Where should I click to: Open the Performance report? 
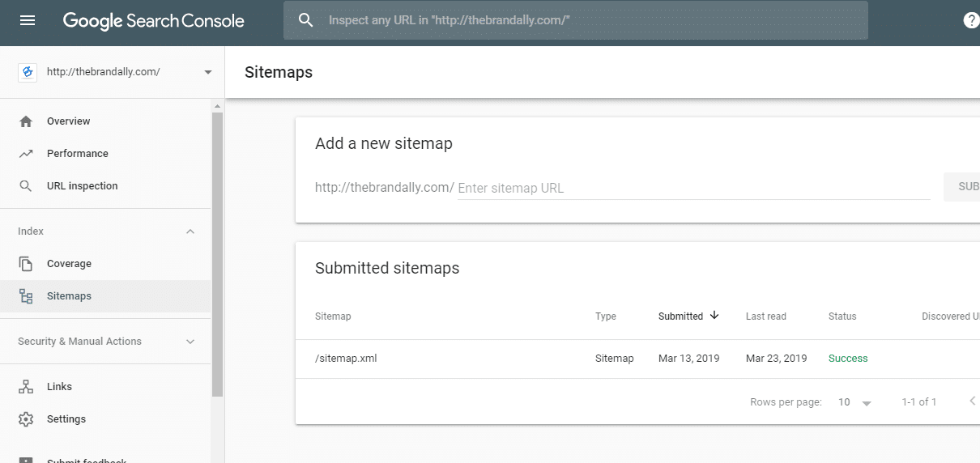[78, 154]
